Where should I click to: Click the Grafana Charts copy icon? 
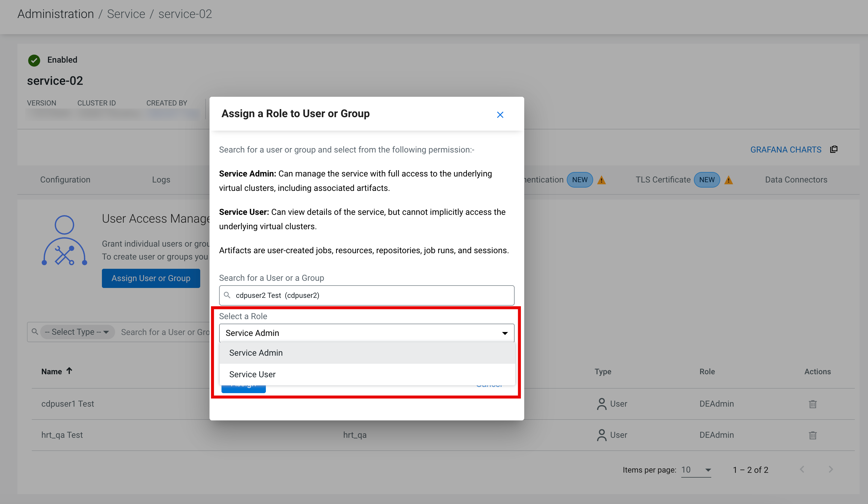(834, 149)
